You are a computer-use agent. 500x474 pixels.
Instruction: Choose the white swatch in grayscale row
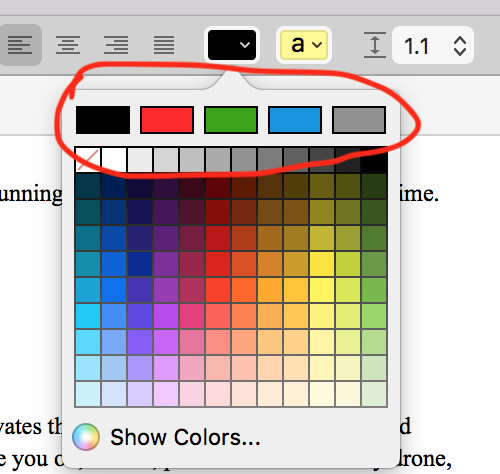[114, 160]
